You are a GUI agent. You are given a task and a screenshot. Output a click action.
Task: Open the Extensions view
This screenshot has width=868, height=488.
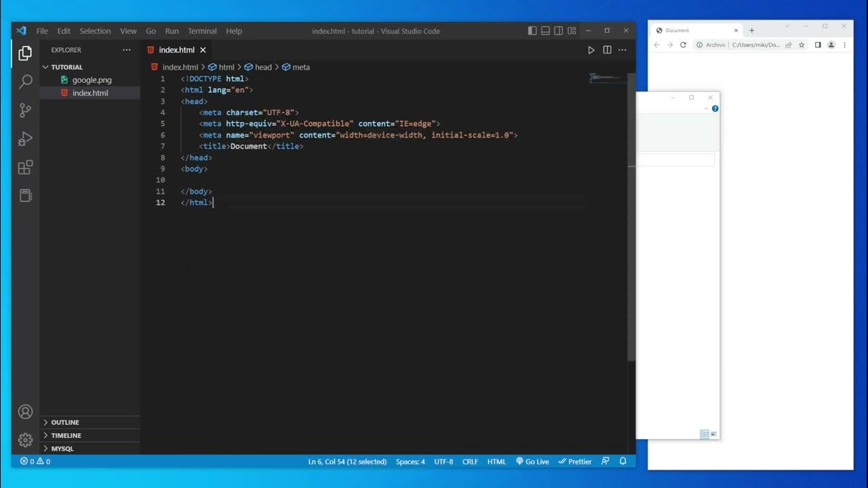(x=25, y=167)
